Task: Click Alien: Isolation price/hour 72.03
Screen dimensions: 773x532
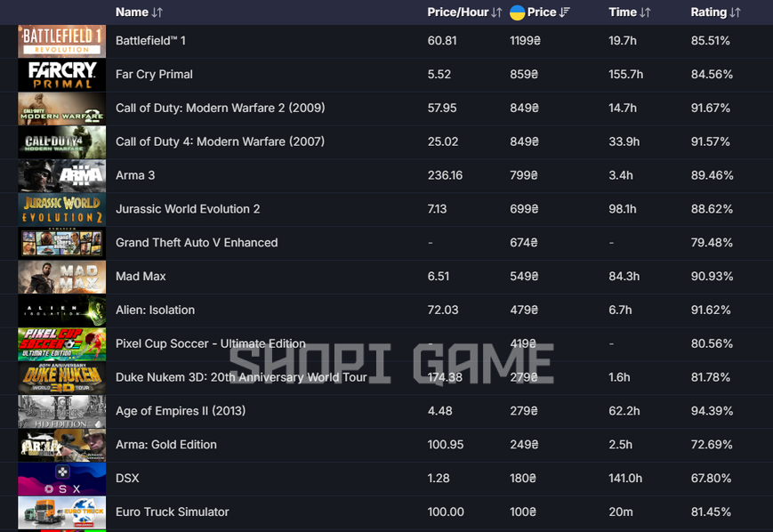Action: coord(443,310)
